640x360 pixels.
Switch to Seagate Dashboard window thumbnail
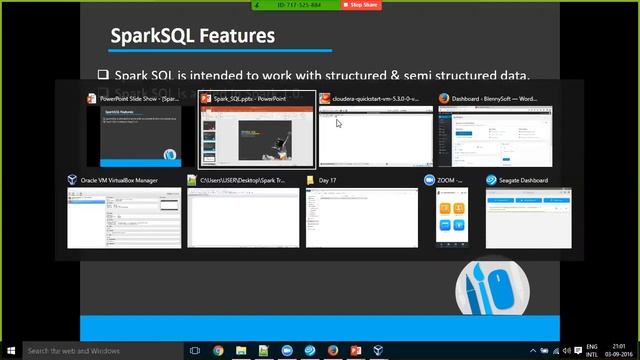[x=529, y=218]
